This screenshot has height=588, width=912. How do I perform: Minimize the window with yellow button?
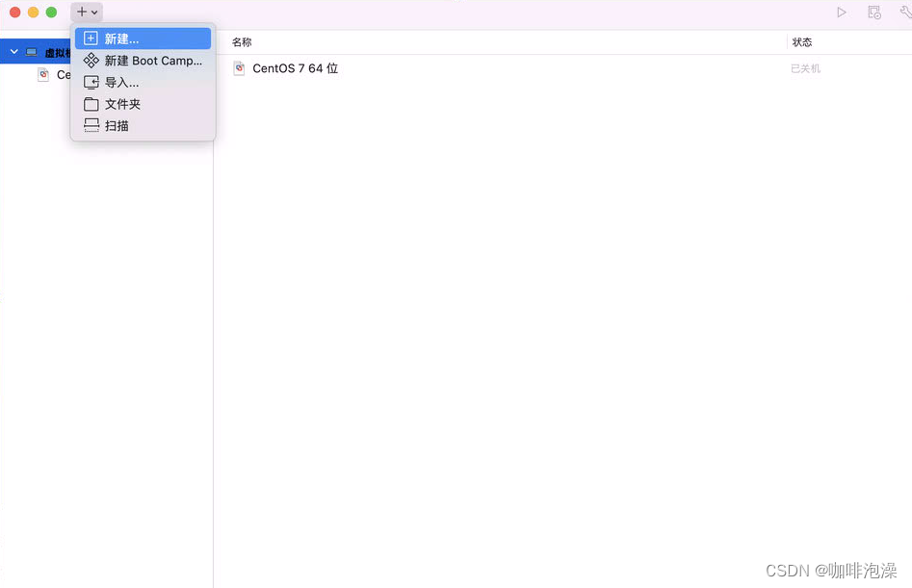coord(33,13)
